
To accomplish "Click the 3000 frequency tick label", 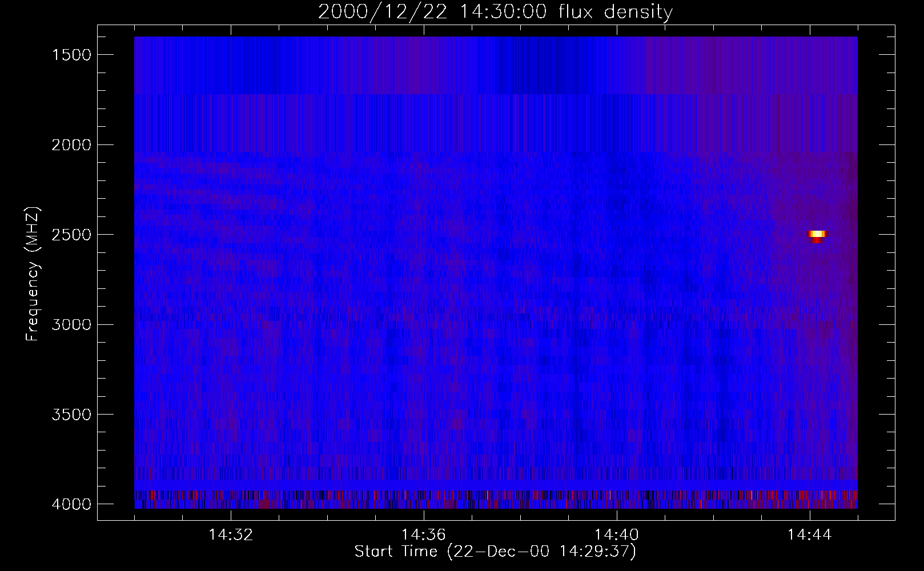I will [x=71, y=325].
